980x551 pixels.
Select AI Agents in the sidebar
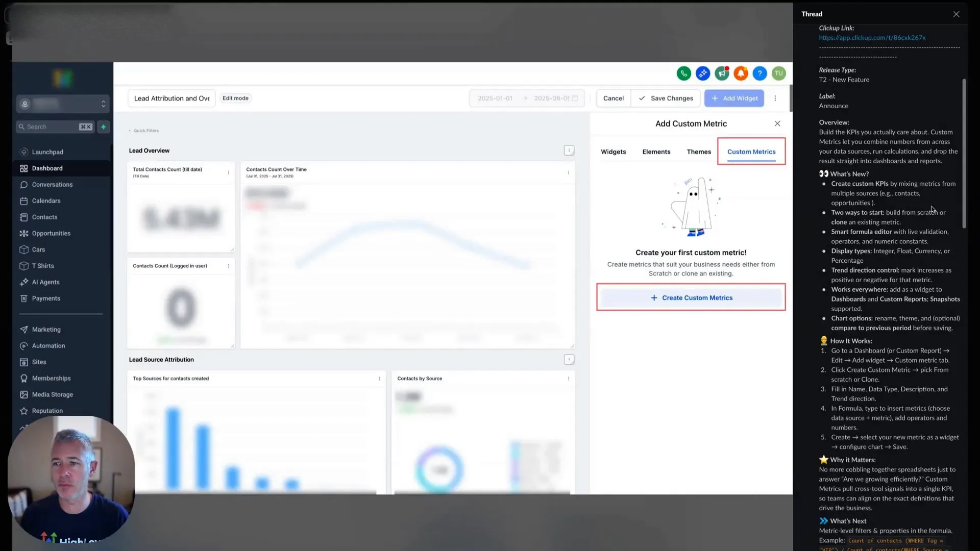coord(45,282)
